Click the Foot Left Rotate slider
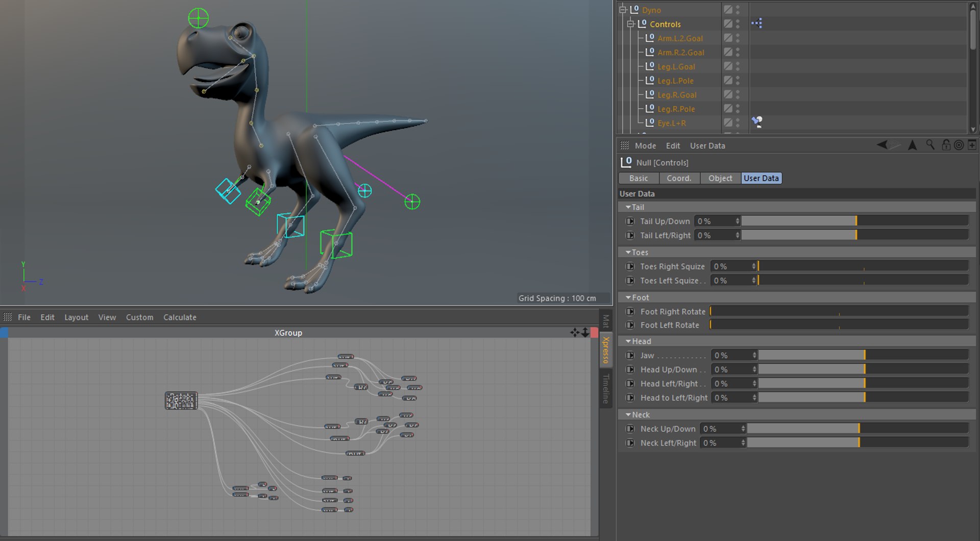This screenshot has width=980, height=541. (839, 325)
